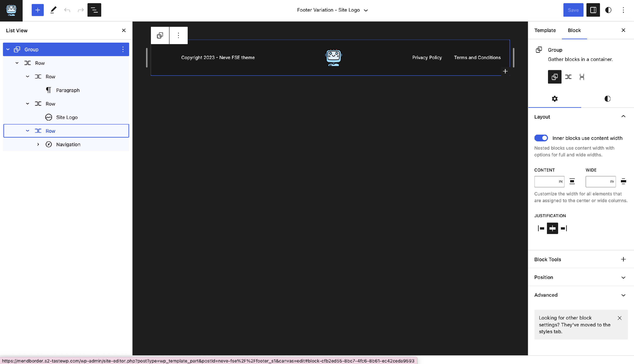Image resolution: width=634 pixels, height=364 pixels.
Task: Select the Edit pencil tool
Action: (53, 10)
